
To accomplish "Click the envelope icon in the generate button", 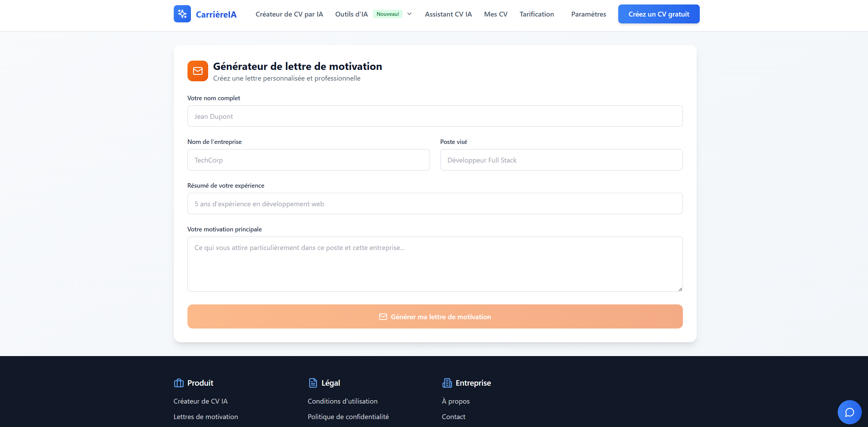I will [383, 316].
